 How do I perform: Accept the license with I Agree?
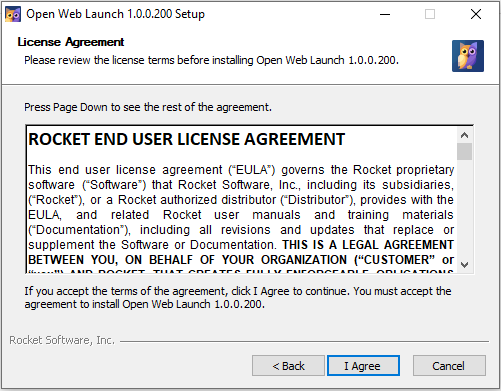[x=363, y=366]
